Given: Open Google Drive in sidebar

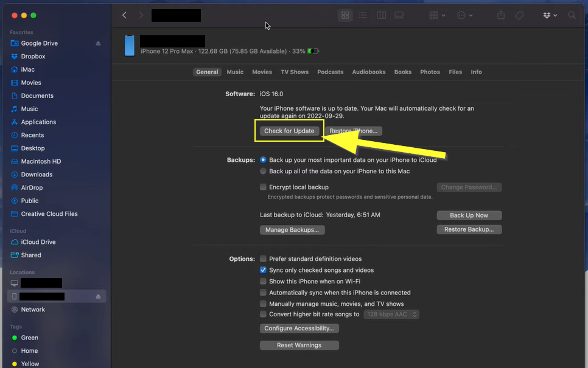Looking at the screenshot, I should tap(40, 43).
